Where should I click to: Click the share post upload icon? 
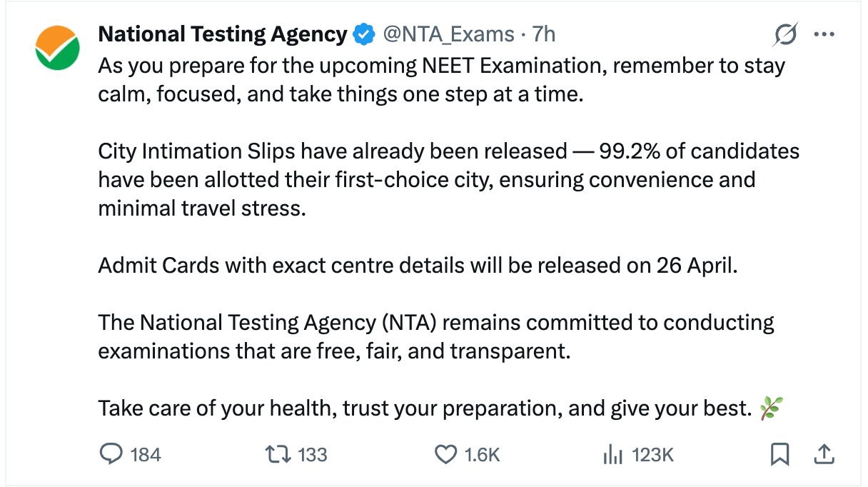(x=824, y=454)
